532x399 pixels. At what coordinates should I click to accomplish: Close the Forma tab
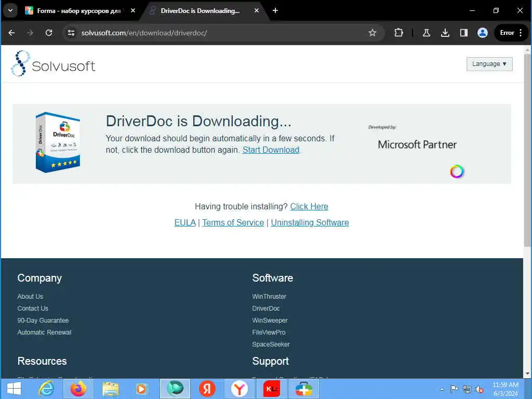click(x=133, y=10)
